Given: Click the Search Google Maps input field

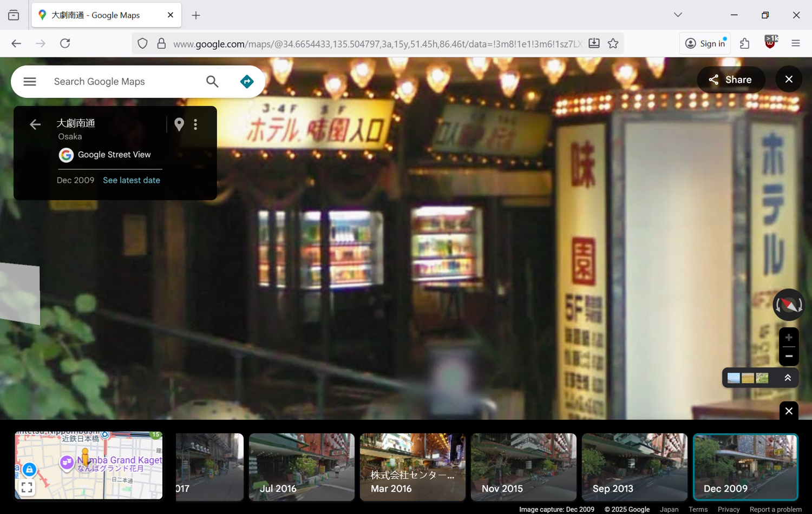Looking at the screenshot, I should pyautogui.click(x=125, y=82).
